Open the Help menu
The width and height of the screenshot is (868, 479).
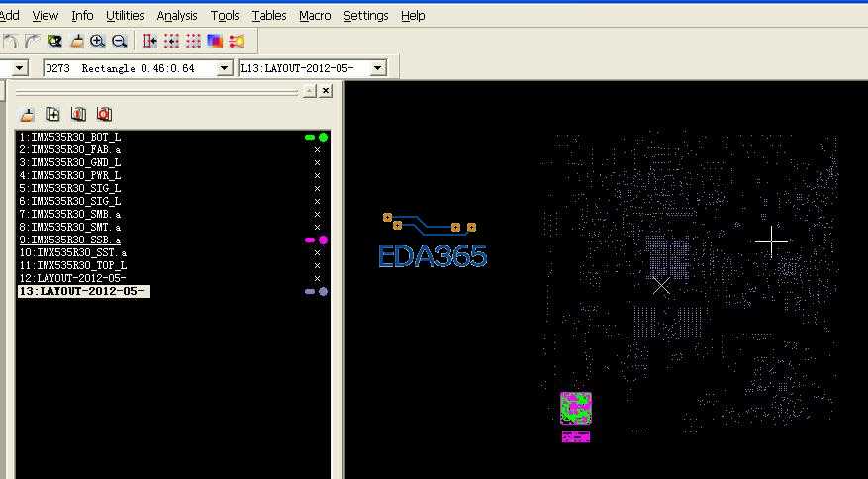tap(413, 16)
